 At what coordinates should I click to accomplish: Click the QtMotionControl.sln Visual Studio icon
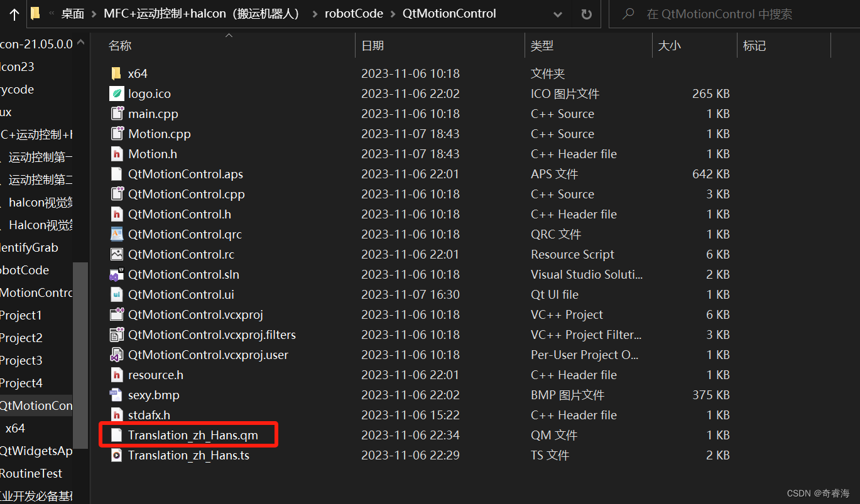click(116, 274)
